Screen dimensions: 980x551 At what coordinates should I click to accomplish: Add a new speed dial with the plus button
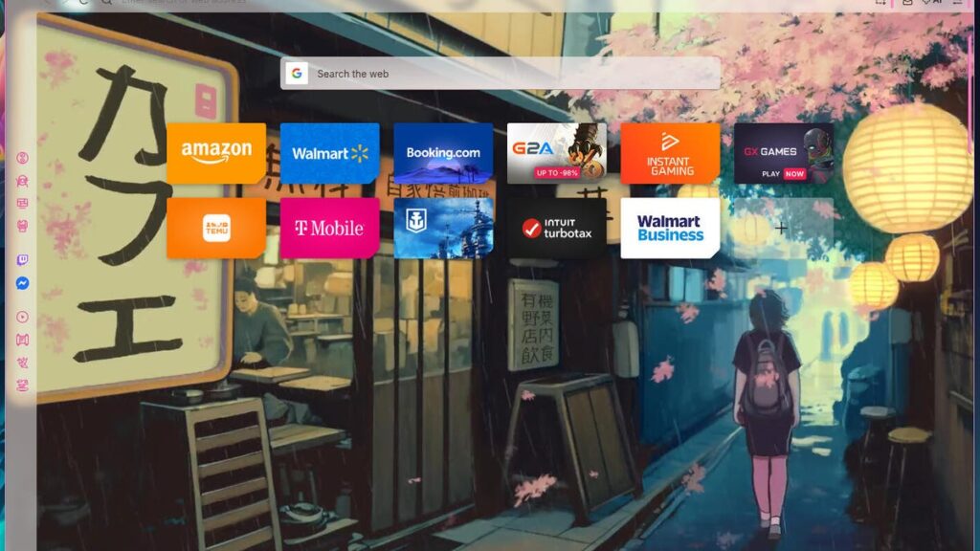point(781,228)
